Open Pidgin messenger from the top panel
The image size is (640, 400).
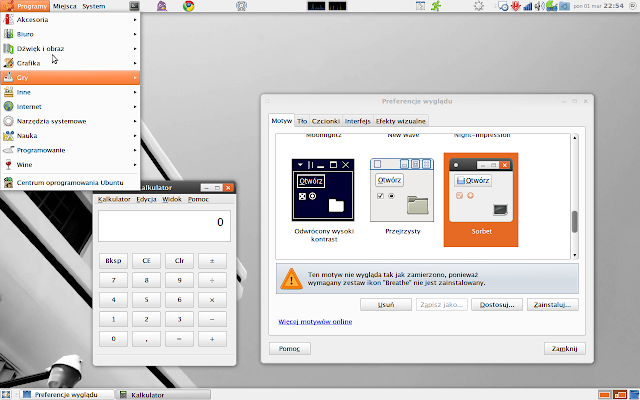(x=162, y=6)
